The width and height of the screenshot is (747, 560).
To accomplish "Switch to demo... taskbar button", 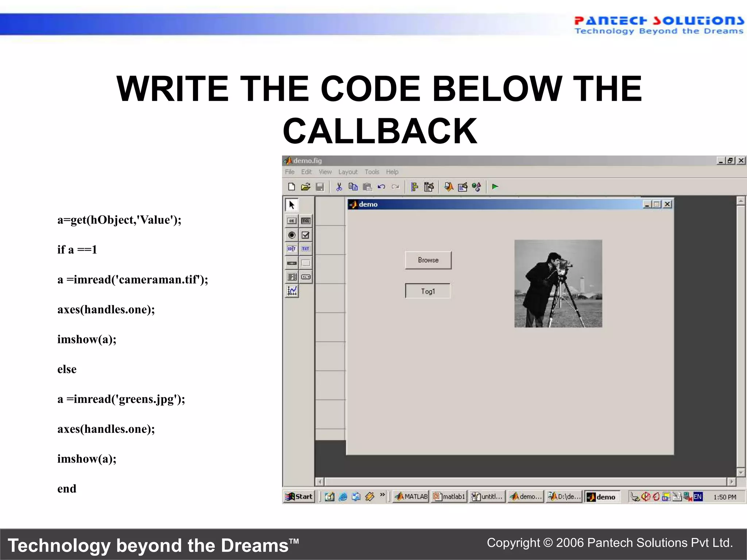I will (526, 497).
